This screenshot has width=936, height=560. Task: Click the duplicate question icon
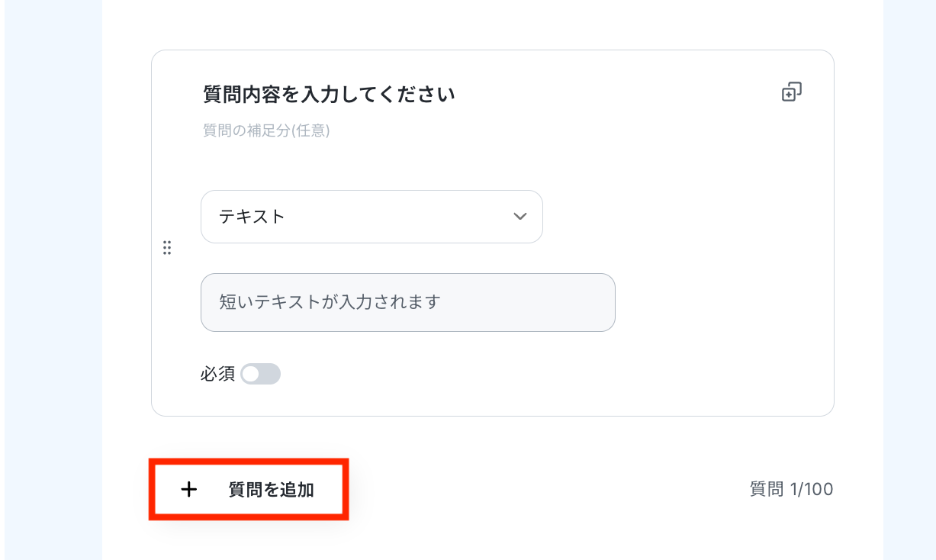792,92
